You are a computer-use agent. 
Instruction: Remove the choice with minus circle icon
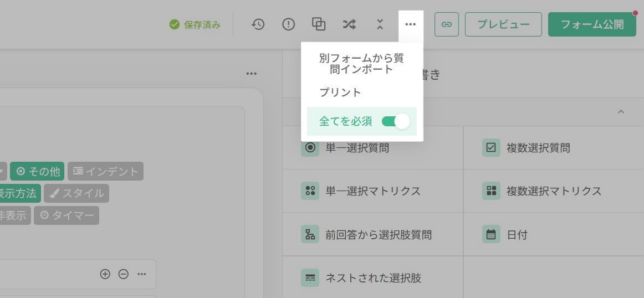124,274
